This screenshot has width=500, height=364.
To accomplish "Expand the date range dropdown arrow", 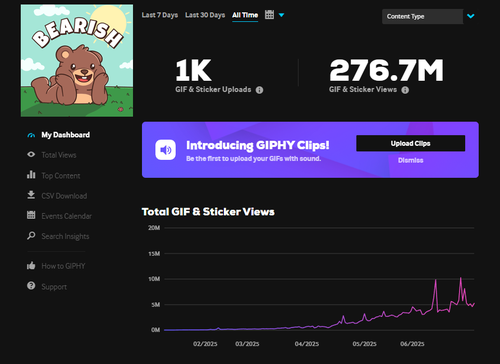I will (281, 15).
